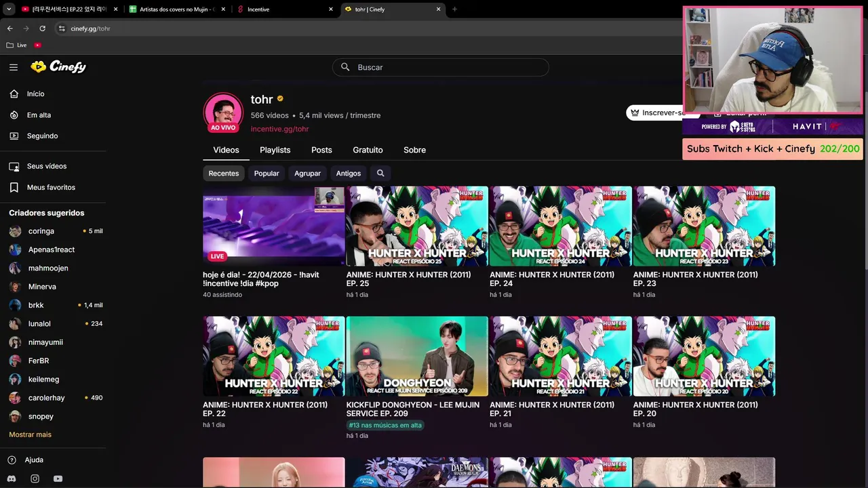Open the hamburger menu next to Cinefy logo
The height and width of the screenshot is (488, 868).
(x=14, y=67)
